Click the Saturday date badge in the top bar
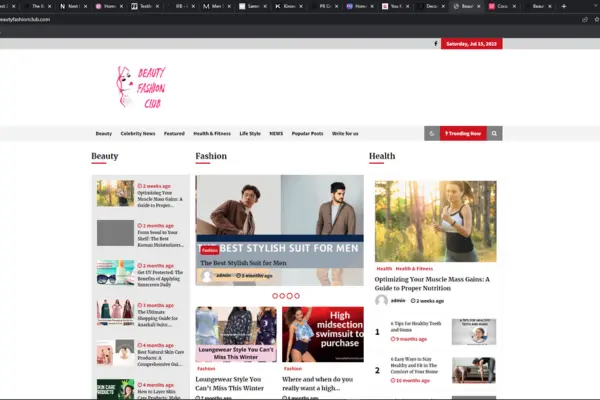This screenshot has height=400, width=600. [471, 44]
